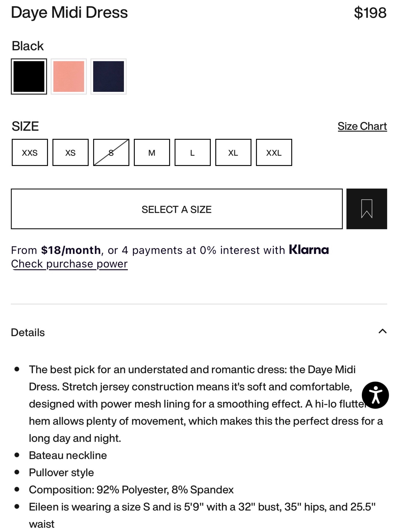Screen dimensions: 398x532
Task: Open Check purchase power link
Action: (x=69, y=264)
